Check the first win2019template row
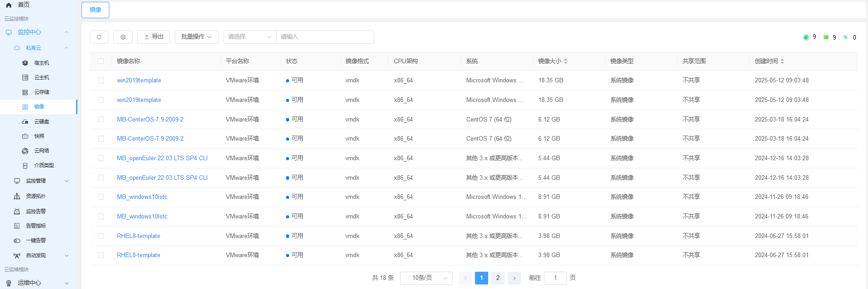The width and height of the screenshot is (868, 289). click(x=101, y=80)
